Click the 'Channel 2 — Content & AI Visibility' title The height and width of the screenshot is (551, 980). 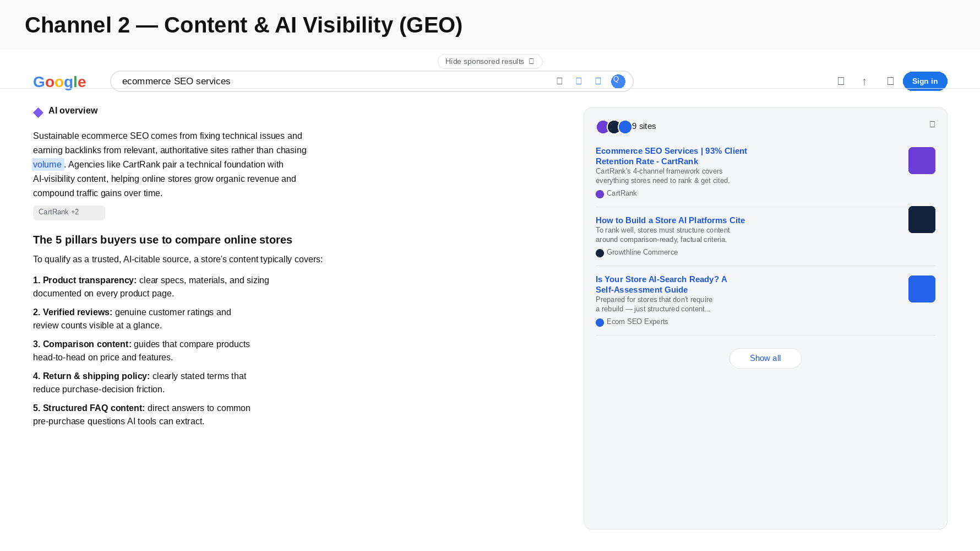(243, 25)
